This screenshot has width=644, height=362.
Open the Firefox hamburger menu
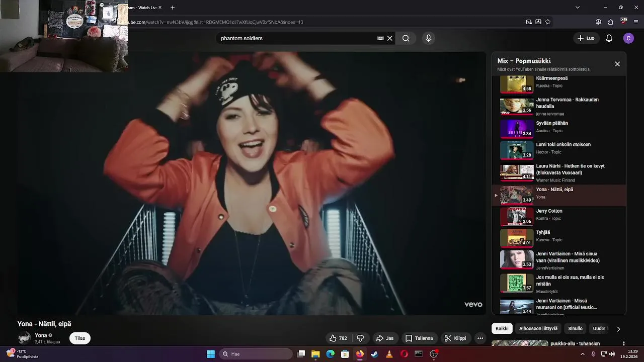pyautogui.click(x=636, y=22)
